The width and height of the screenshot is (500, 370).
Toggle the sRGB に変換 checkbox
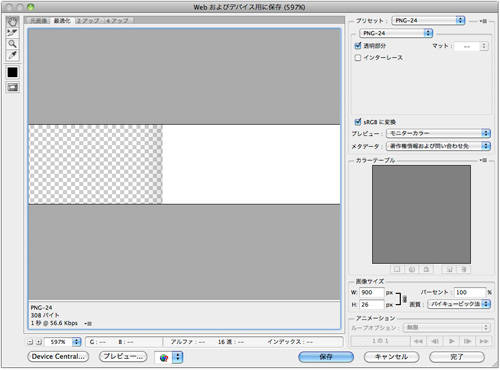tap(358, 122)
